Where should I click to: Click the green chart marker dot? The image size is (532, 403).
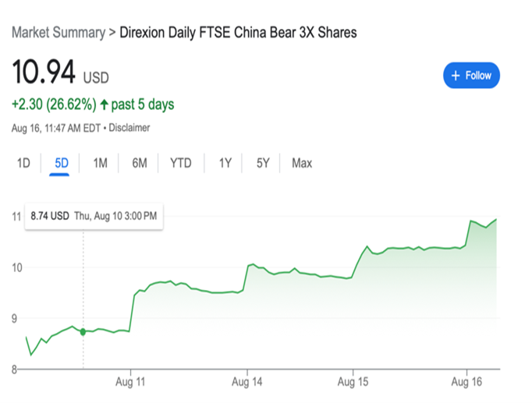(x=83, y=331)
